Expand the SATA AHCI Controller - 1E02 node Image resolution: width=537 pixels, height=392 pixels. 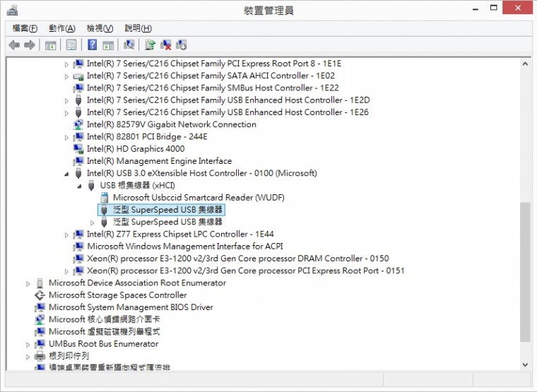[x=66, y=77]
